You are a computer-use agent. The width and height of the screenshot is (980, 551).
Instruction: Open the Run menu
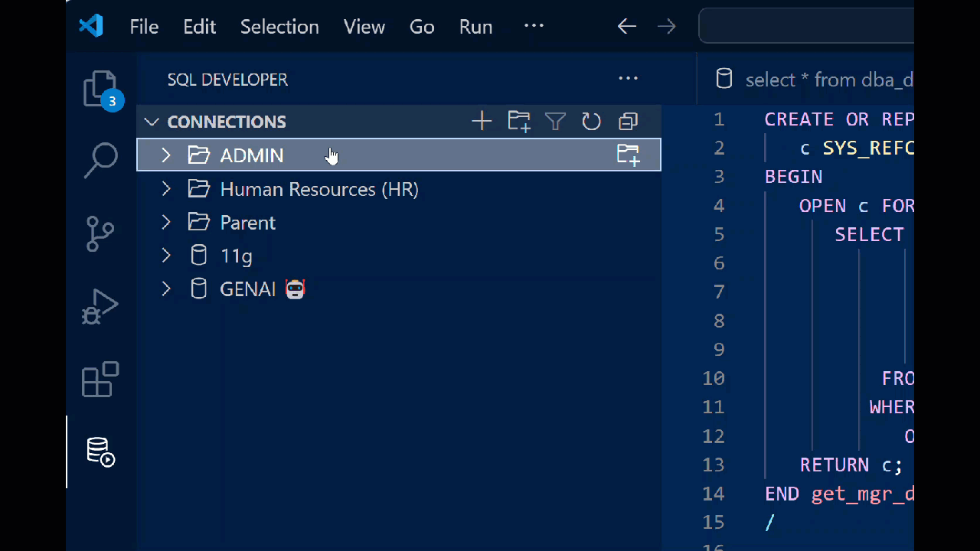475,27
